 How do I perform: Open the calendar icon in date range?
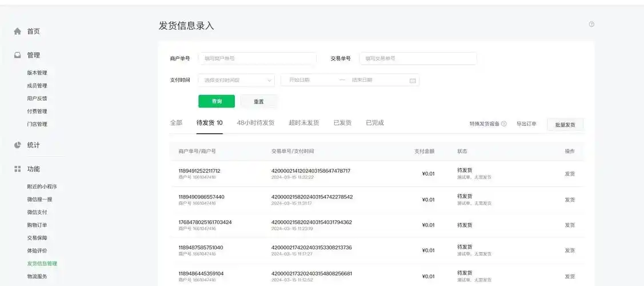(x=413, y=81)
